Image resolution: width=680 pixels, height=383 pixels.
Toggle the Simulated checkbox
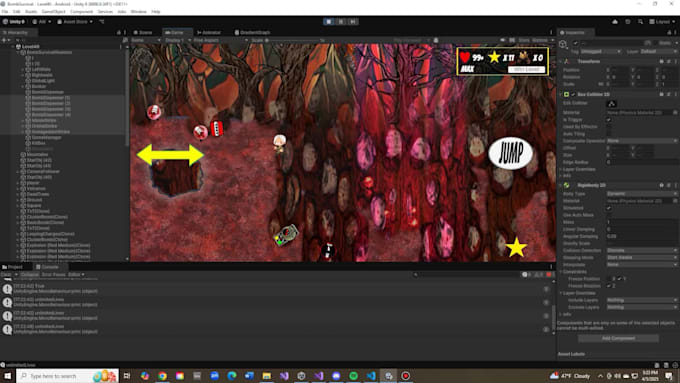608,208
